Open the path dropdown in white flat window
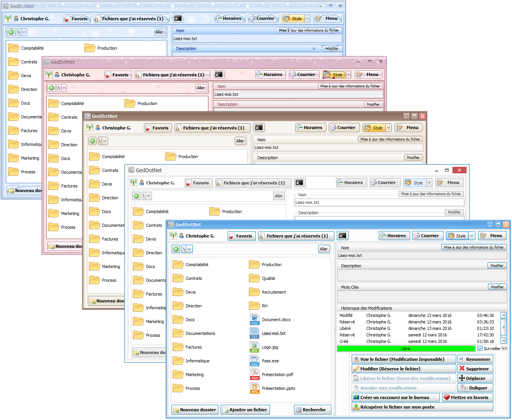 (x=149, y=196)
